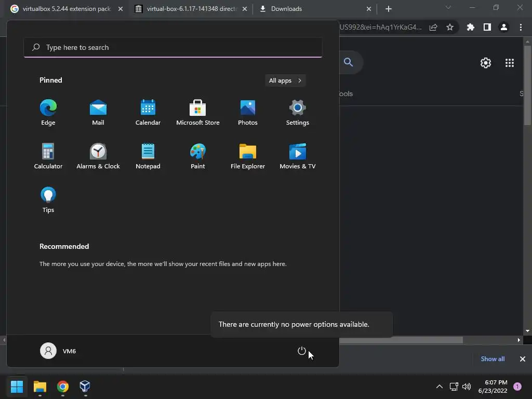Focus the Type here to search field
The image size is (532, 399).
173,47
